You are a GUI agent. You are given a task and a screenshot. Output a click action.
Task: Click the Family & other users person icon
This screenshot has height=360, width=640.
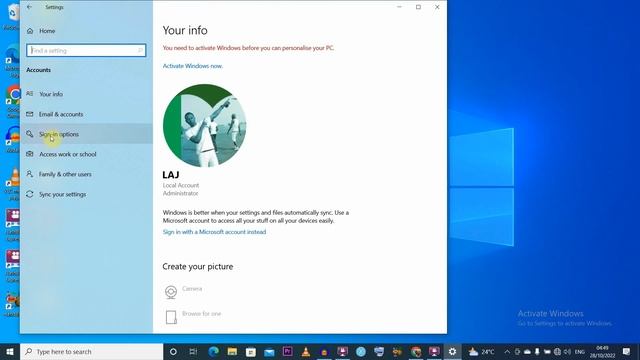tap(30, 174)
